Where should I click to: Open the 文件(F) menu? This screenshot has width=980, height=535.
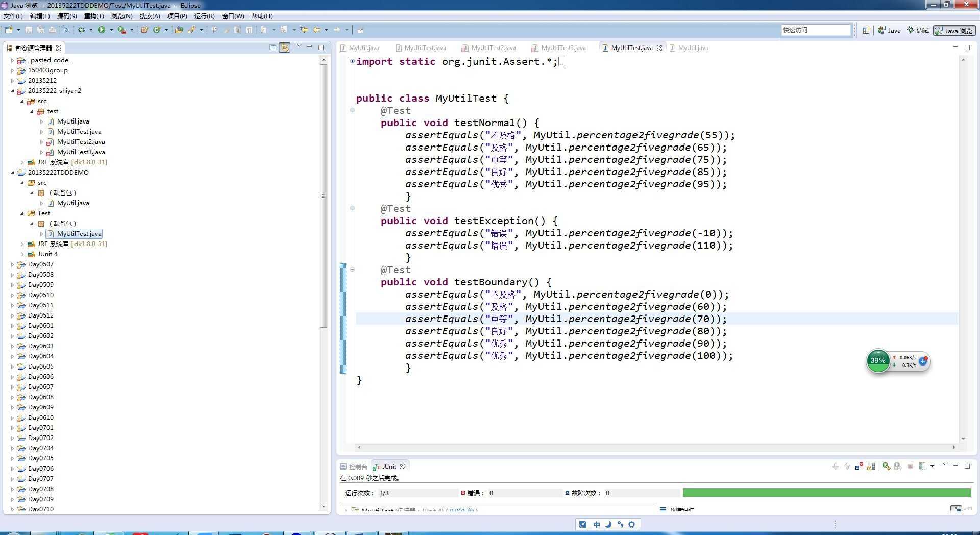tap(13, 16)
